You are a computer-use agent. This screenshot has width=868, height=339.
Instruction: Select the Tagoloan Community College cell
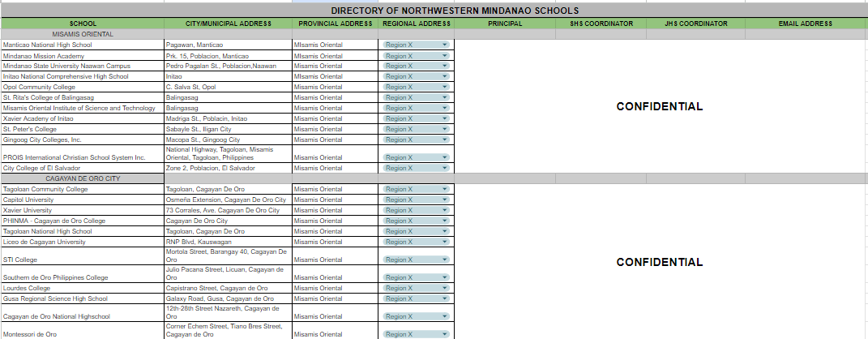(83, 189)
